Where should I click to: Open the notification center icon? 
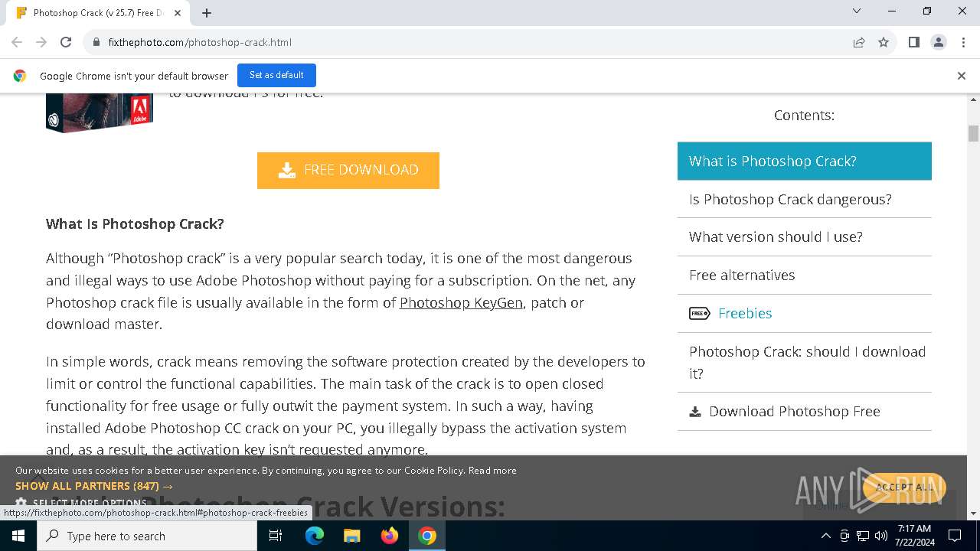[955, 536]
